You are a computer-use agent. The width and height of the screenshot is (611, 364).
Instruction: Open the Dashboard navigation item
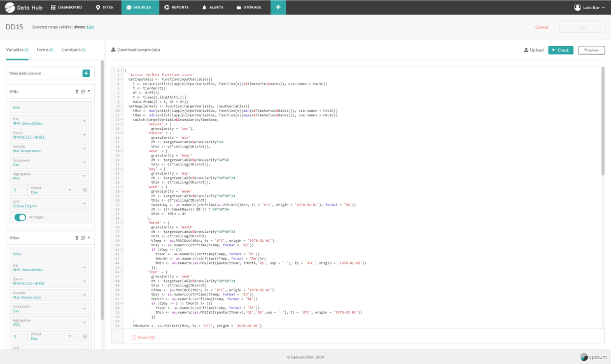point(66,8)
